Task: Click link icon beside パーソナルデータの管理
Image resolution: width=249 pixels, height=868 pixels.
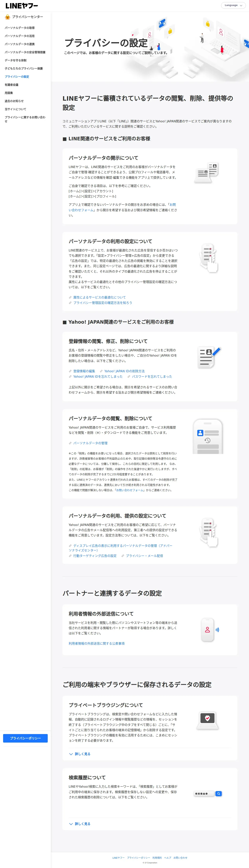Action: click(70, 443)
